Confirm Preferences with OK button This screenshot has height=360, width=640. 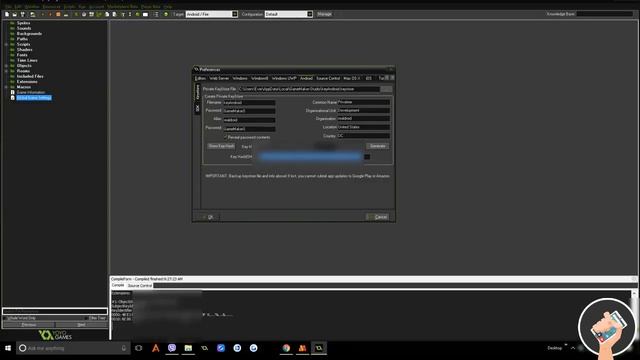[209, 217]
